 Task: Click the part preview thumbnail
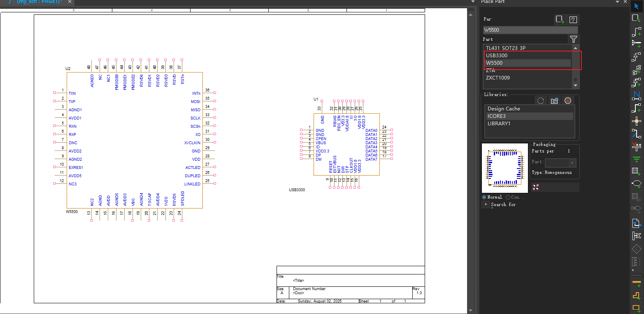505,168
